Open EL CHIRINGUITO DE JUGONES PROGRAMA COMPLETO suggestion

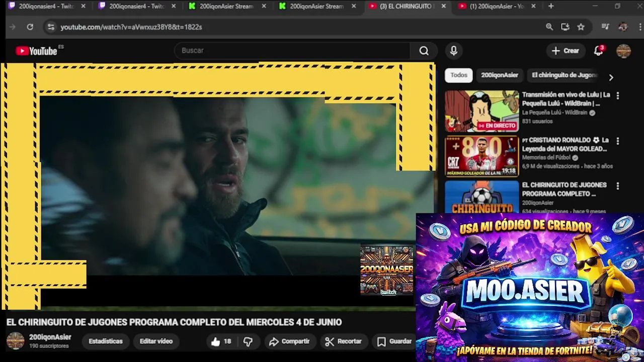(565, 189)
